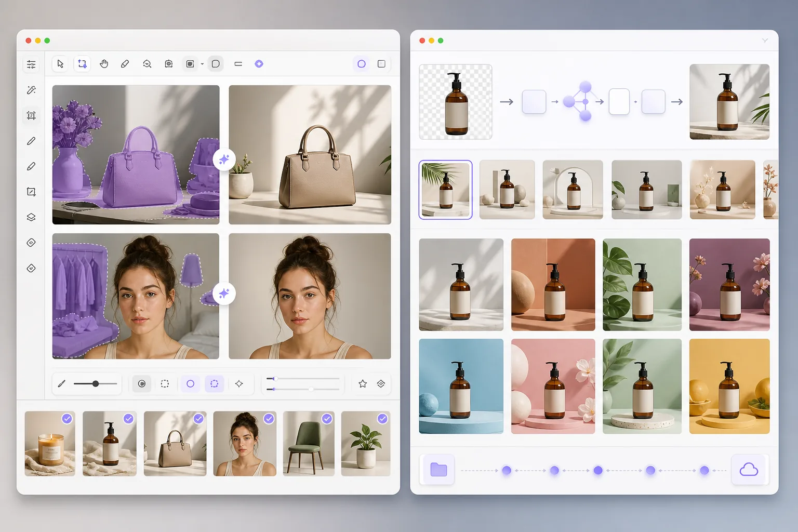The image size is (798, 532).
Task: Adjust the lower slider in bottom toolbar
Action: click(303, 389)
